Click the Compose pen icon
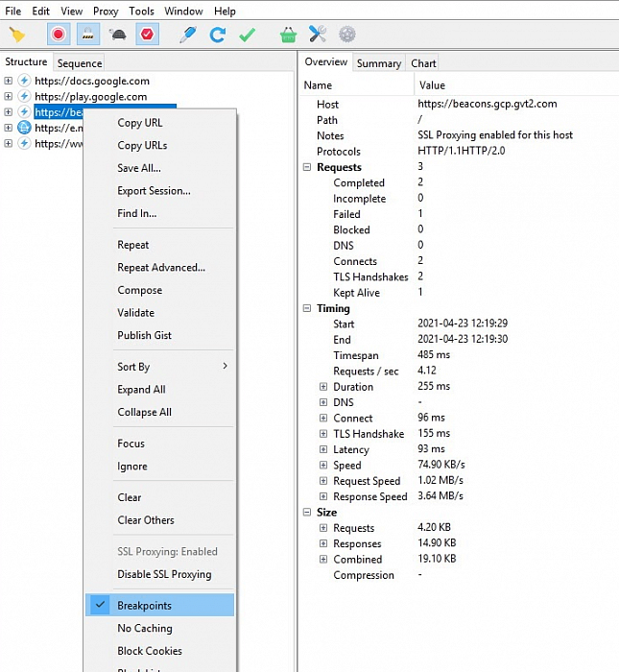 [x=188, y=35]
